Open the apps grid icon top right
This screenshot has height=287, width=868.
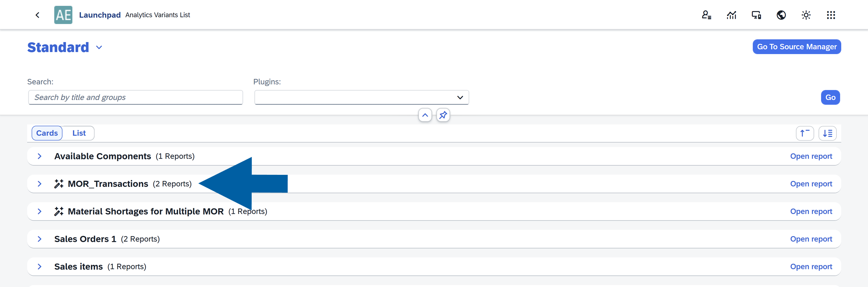[x=831, y=15]
